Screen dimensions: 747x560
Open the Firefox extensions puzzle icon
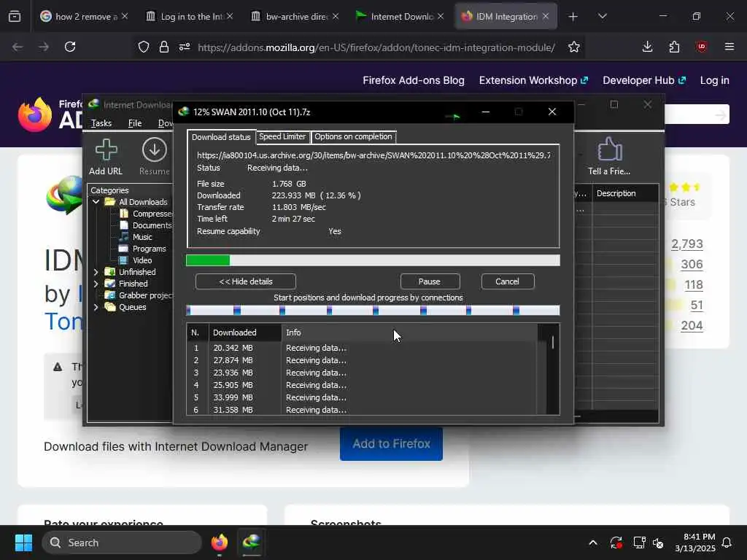(x=674, y=47)
